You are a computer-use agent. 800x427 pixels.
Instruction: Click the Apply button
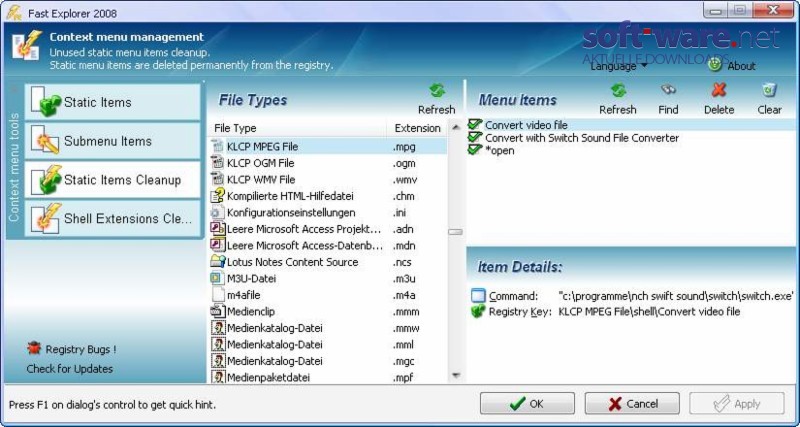pos(737,404)
